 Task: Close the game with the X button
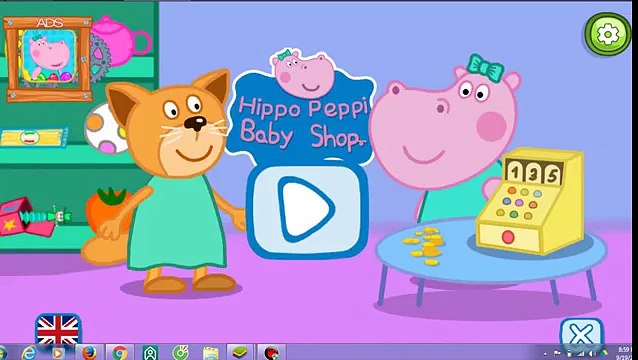pyautogui.click(x=581, y=332)
